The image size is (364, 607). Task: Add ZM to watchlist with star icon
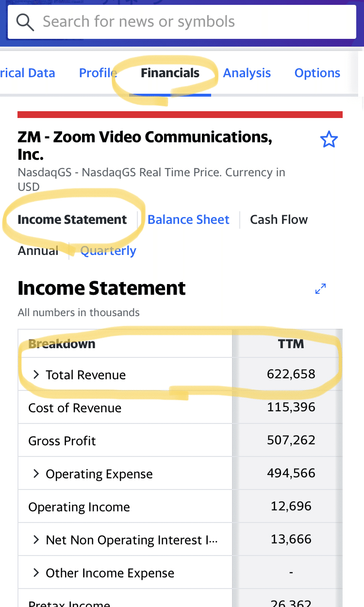(329, 140)
